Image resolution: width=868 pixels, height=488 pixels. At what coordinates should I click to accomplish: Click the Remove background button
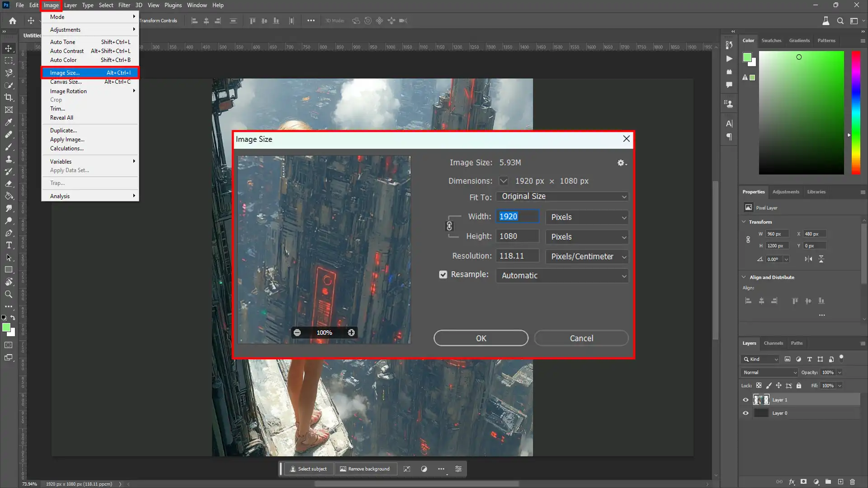coord(365,469)
